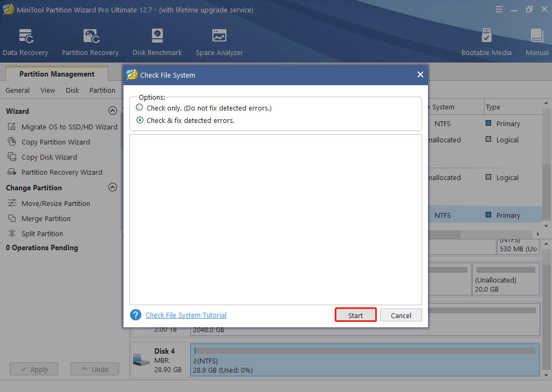Click disk map scroll down arrow
Image resolution: width=552 pixels, height=392 pixels.
click(546, 375)
